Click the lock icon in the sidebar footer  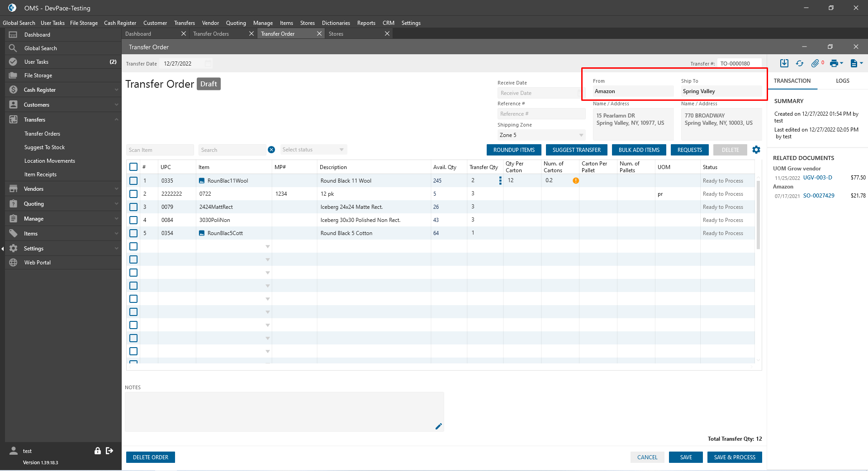click(x=98, y=451)
